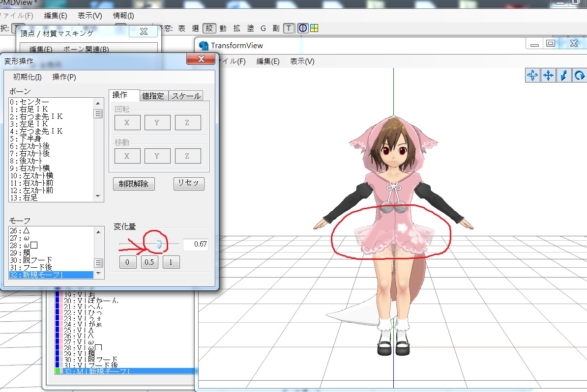Click 表 in the PMDView toolbar
The width and height of the screenshot is (587, 392).
tap(181, 28)
